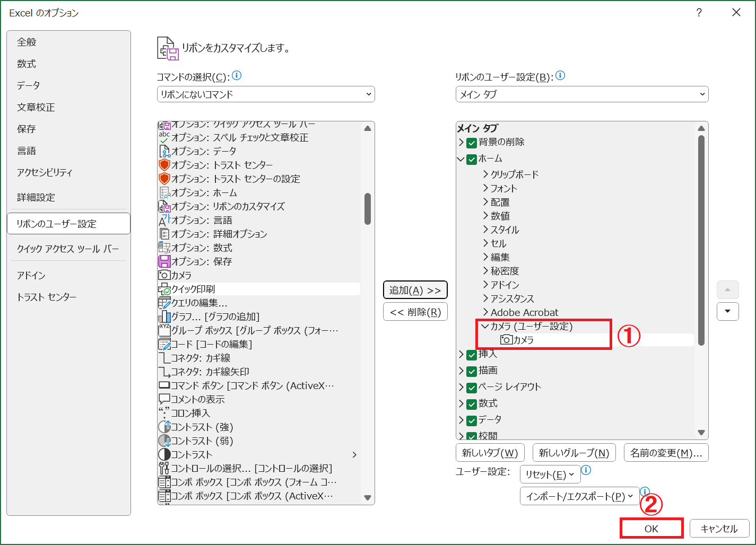The height and width of the screenshot is (545, 756).
Task: Toggle the データ tab checkbox in ribbon tree
Action: tap(472, 420)
